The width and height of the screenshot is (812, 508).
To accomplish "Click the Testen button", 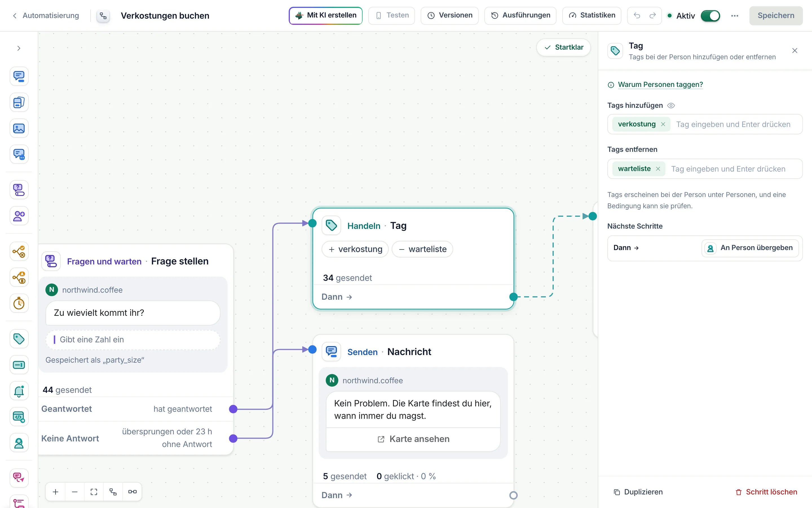I will tap(392, 16).
